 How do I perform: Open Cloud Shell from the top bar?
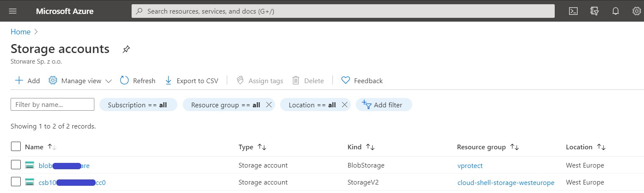[x=573, y=11]
